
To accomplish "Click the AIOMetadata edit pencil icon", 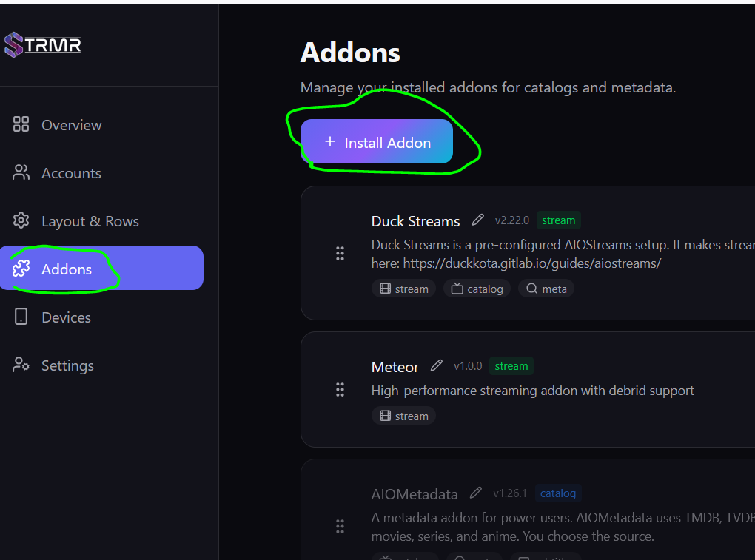I will 476,493.
